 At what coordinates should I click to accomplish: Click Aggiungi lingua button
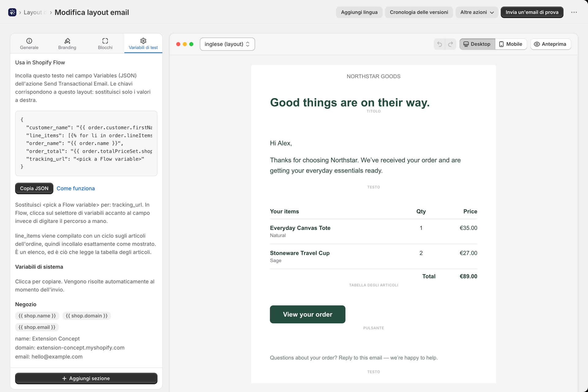tap(359, 12)
